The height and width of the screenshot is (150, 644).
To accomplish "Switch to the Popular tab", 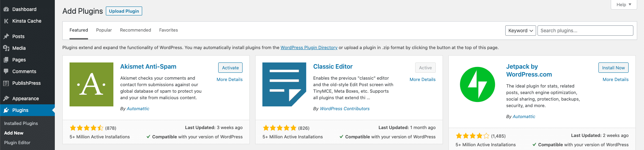I will click(104, 30).
